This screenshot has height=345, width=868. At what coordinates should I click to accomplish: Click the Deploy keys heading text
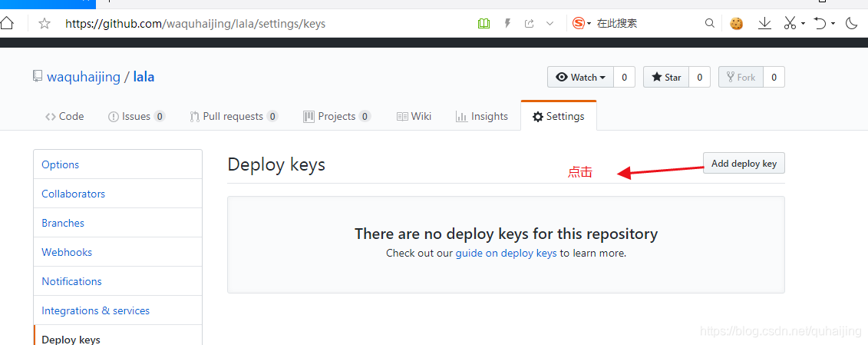(x=276, y=164)
